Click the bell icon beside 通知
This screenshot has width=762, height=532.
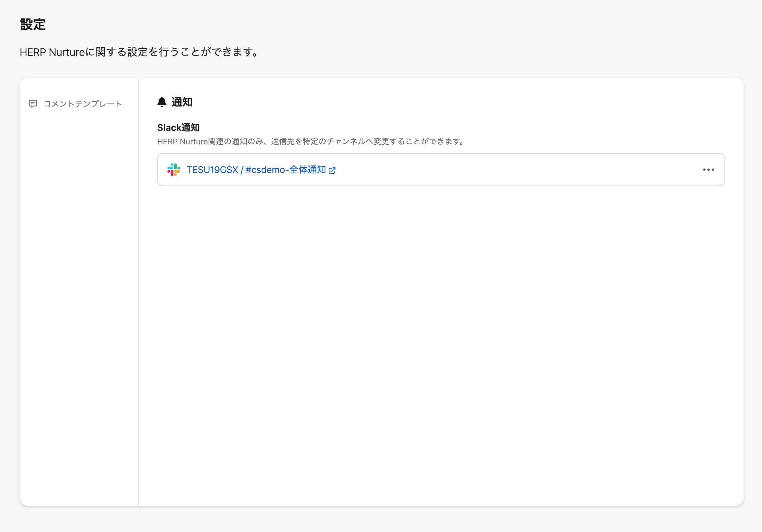(162, 102)
